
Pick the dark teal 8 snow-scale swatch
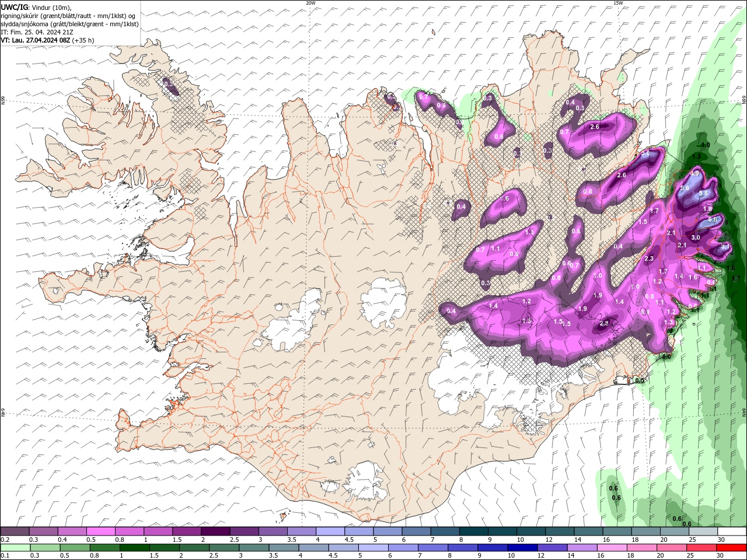click(x=474, y=531)
